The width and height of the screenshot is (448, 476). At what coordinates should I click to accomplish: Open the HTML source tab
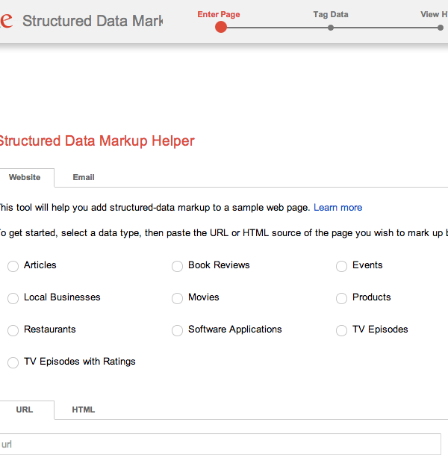point(84,409)
